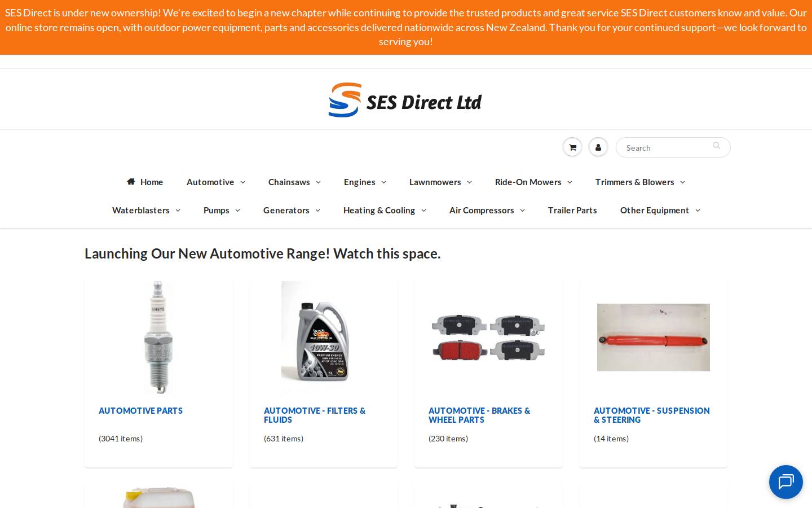Viewport: 812px width, 508px height.
Task: Open the Engines menu
Action: [x=359, y=182]
